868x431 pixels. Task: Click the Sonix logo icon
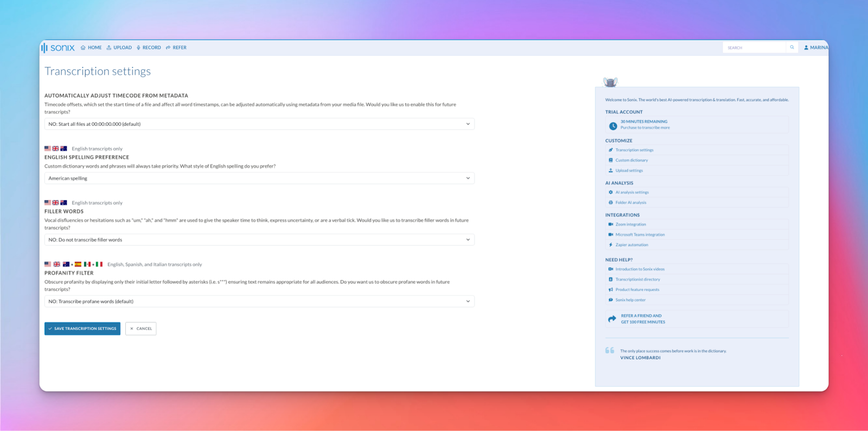[x=44, y=48]
